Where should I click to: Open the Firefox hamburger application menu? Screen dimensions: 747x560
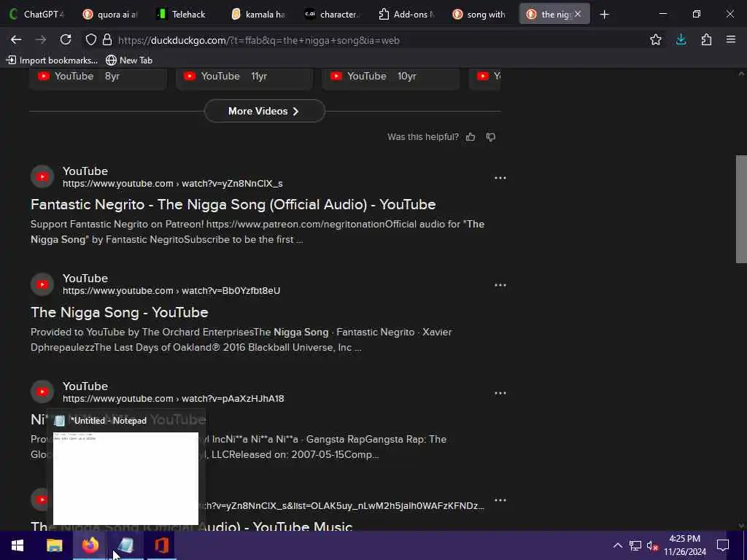coord(731,40)
